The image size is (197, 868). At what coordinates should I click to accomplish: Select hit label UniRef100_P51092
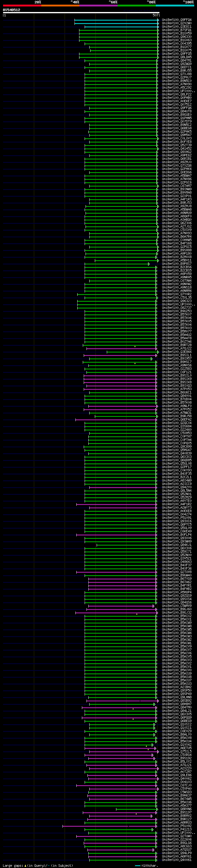(x=177, y=826)
